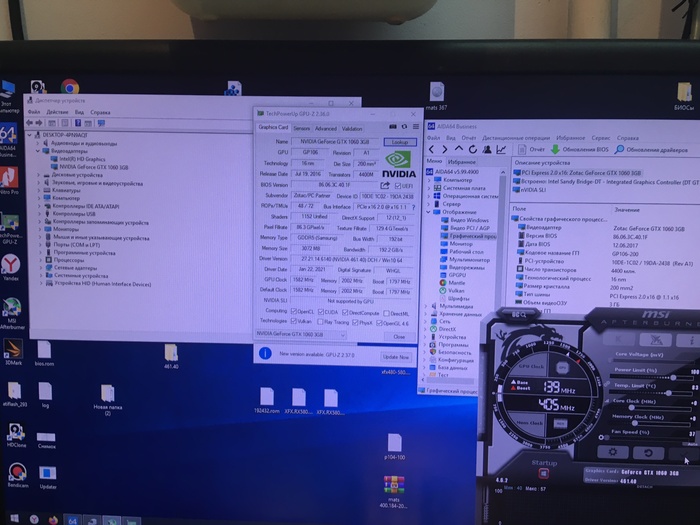
Task: Open Afterburner settings gear button
Action: click(612, 452)
